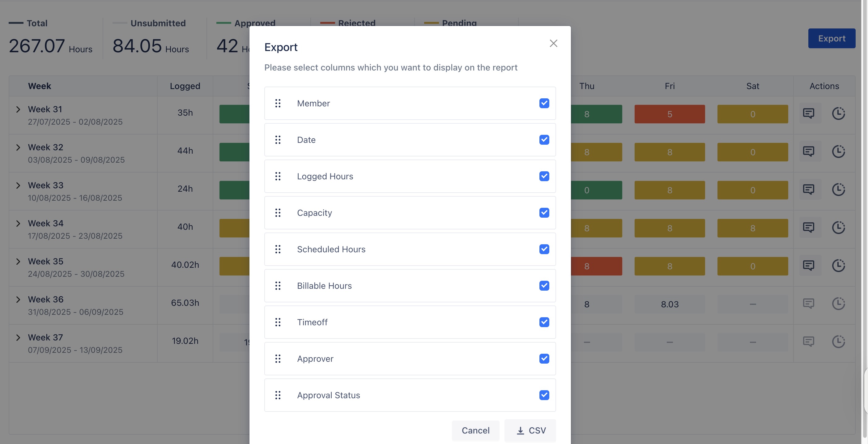
Task: Close the Export dialog with X
Action: pyautogui.click(x=553, y=44)
